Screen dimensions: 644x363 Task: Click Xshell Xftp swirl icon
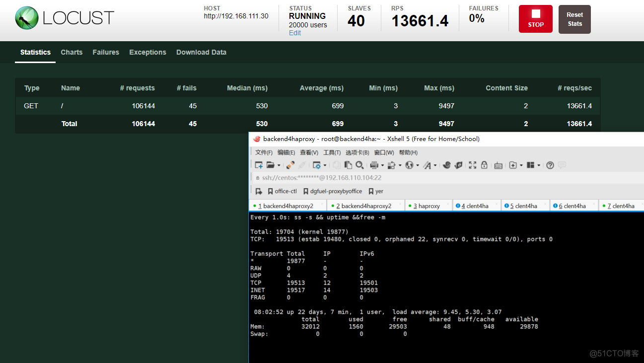(446, 165)
